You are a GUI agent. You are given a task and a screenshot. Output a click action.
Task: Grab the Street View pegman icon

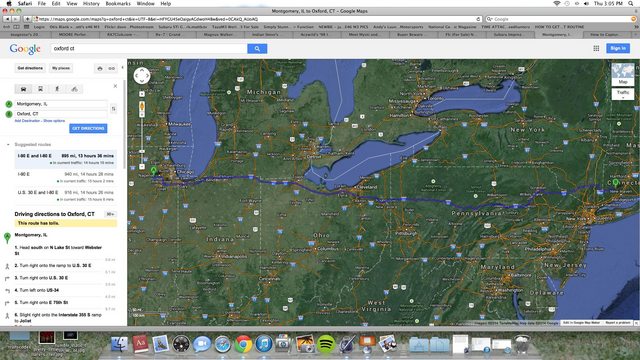(x=142, y=107)
